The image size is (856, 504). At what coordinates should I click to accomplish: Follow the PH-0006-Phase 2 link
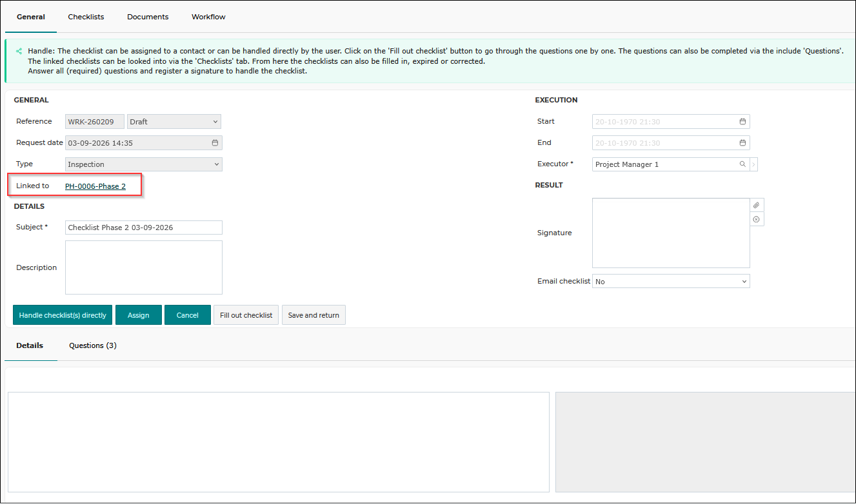(x=95, y=186)
